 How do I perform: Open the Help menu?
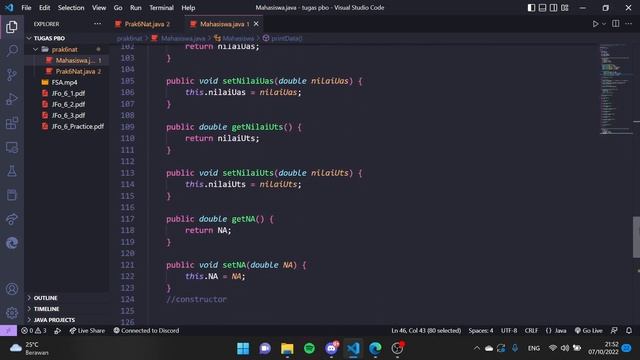click(188, 8)
